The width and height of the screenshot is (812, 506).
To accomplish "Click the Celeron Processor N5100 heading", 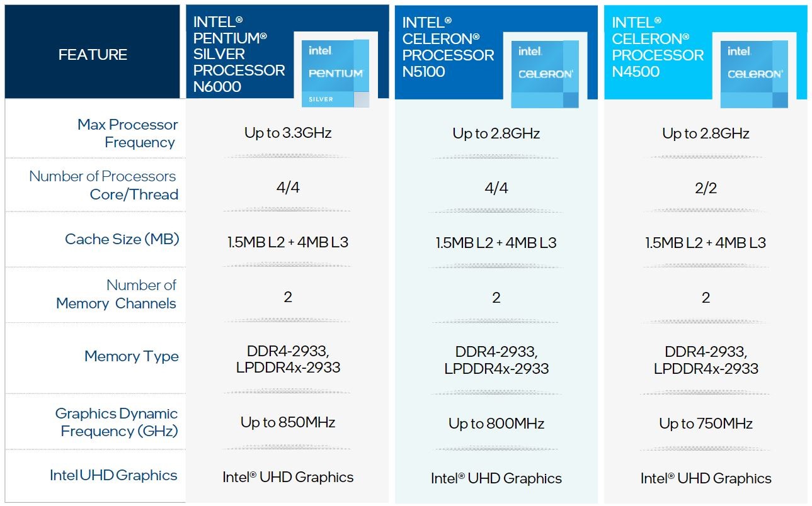I will click(x=449, y=47).
